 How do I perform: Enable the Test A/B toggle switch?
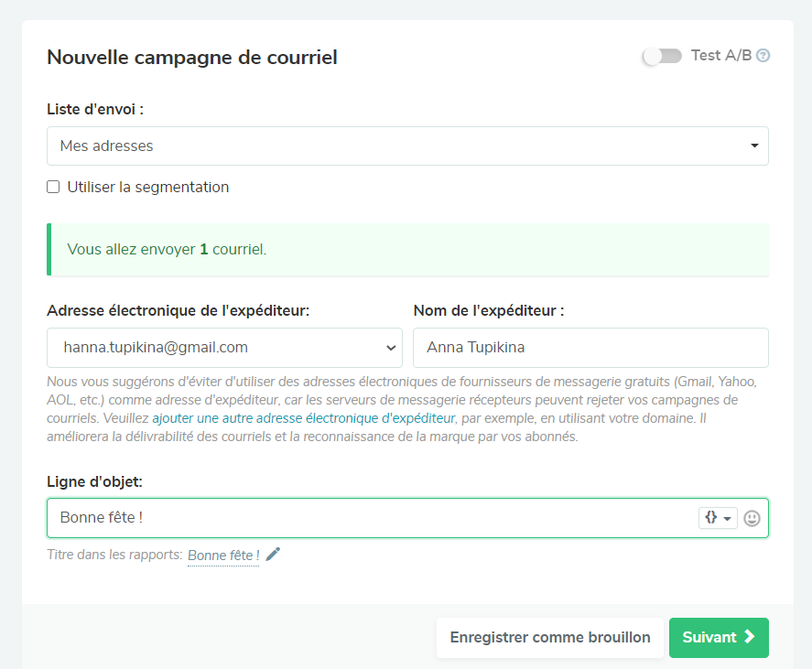click(662, 56)
